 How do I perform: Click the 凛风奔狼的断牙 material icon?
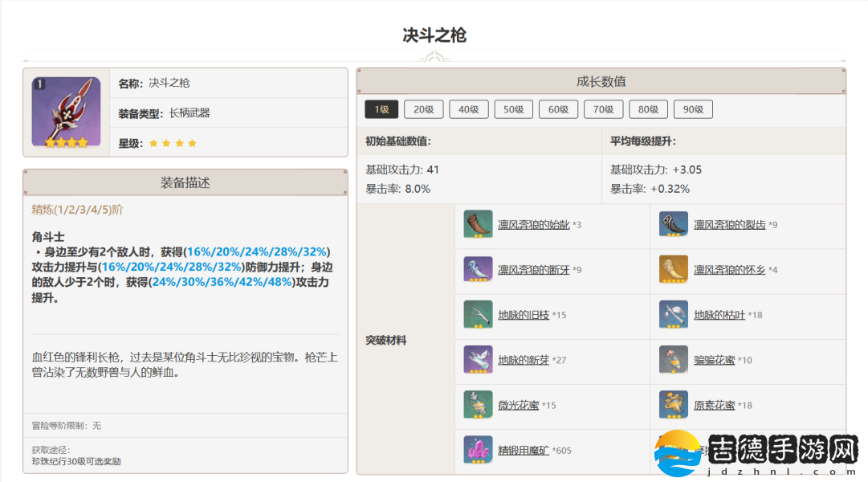[478, 269]
